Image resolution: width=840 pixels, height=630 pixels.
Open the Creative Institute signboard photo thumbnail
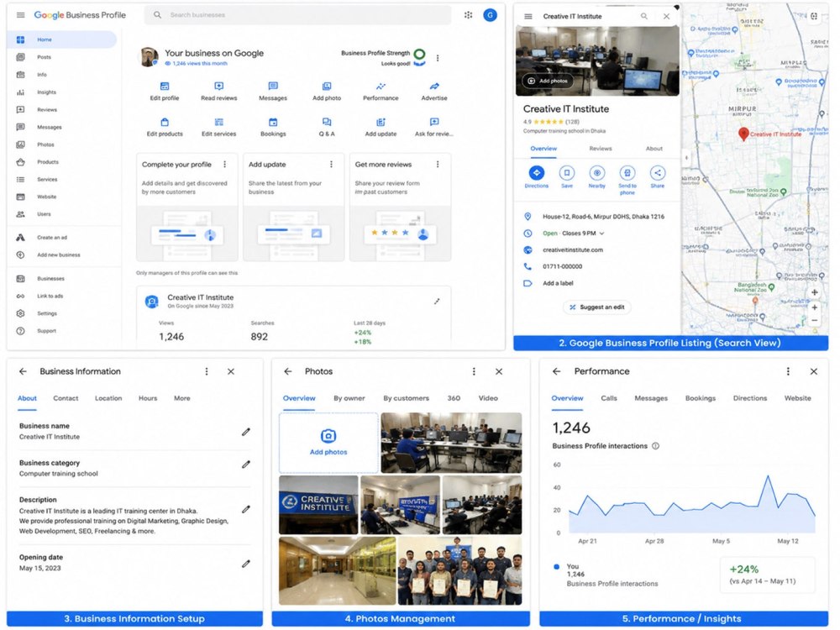coord(318,505)
